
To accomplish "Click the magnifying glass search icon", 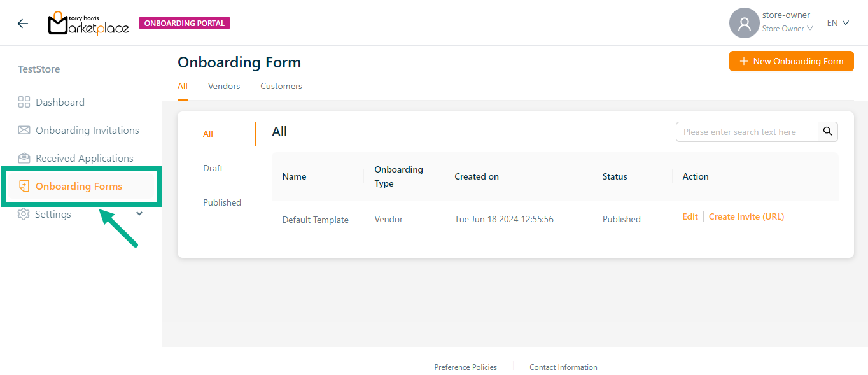I will tap(827, 131).
